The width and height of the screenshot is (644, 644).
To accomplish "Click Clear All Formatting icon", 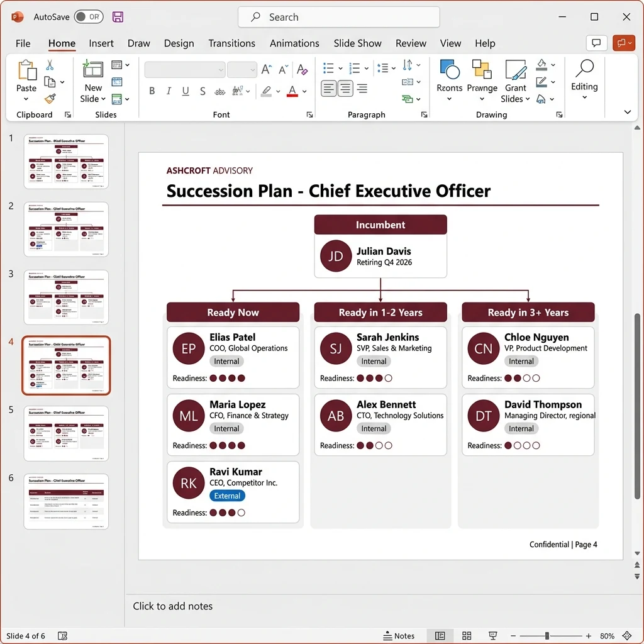I will [x=302, y=69].
